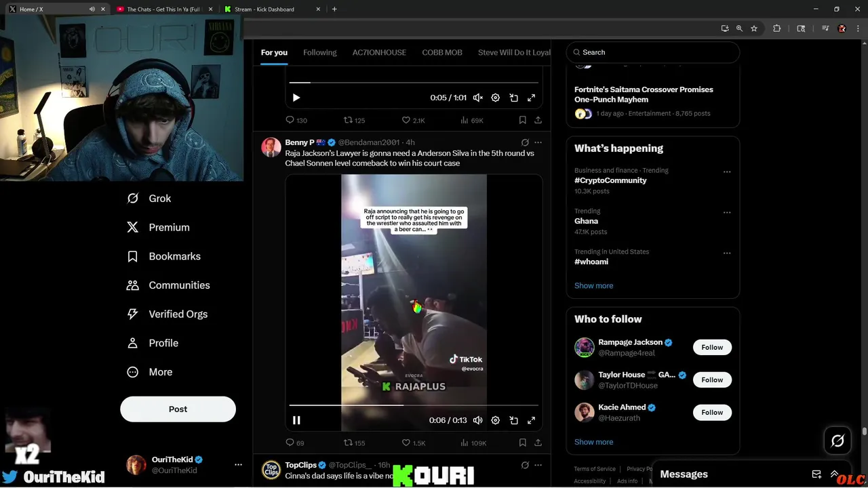This screenshot has height=488, width=868.
Task: Follow Rampage Jackson
Action: pos(712,348)
